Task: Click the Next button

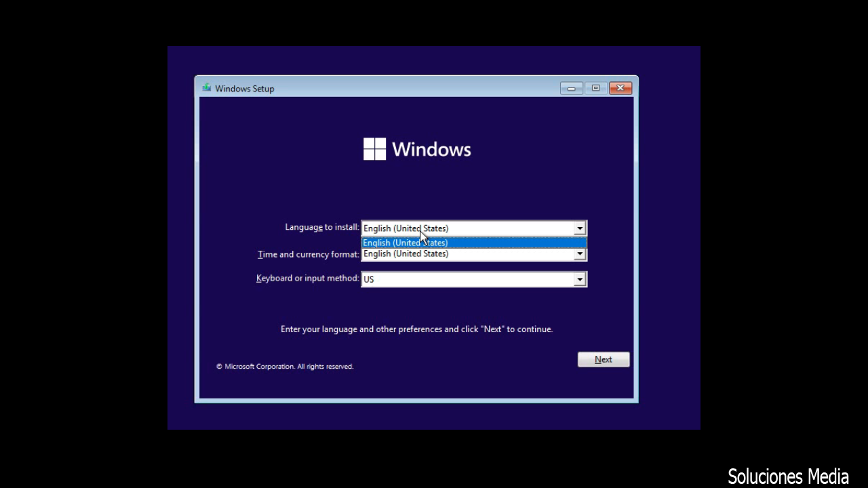Action: point(604,359)
